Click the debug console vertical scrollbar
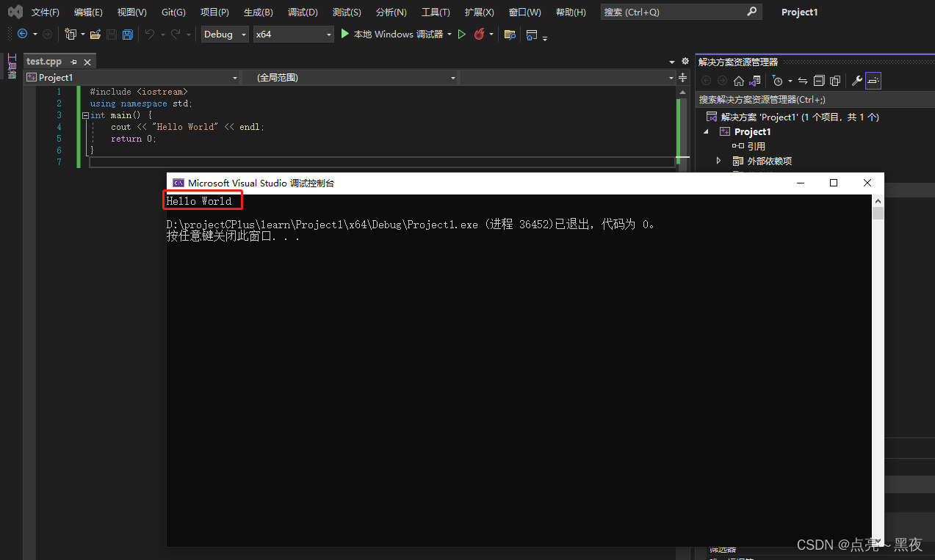 pos(878,369)
